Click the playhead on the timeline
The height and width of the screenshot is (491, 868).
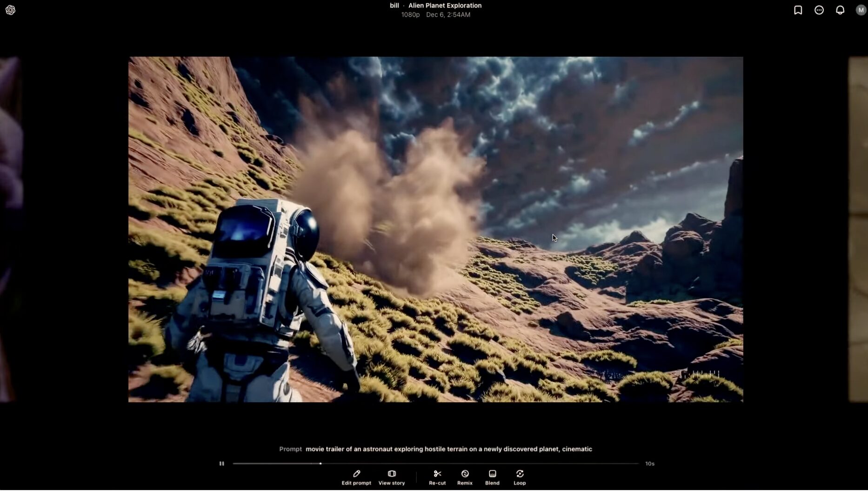320,464
